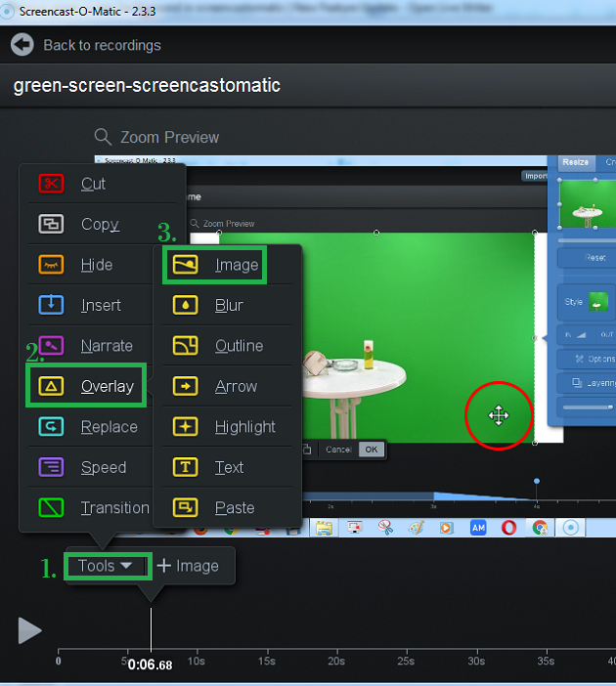
Task: Go Back to recordings
Action: 102,45
